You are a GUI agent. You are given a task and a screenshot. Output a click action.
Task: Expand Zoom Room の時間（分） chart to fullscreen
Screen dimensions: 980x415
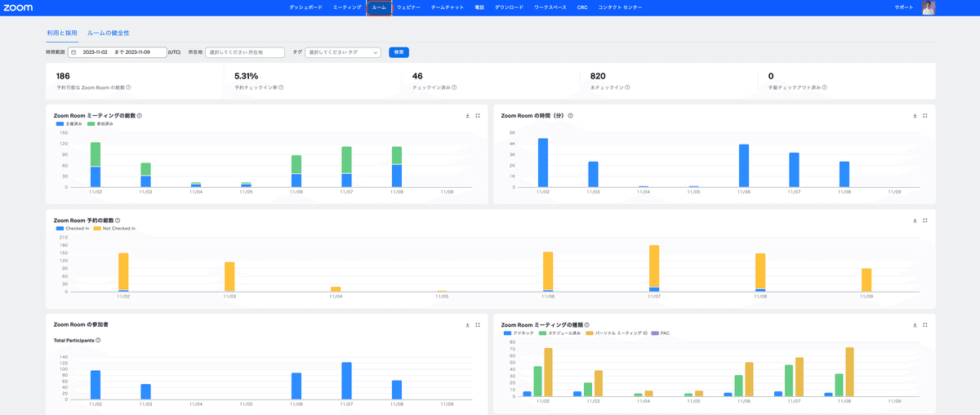[925, 116]
